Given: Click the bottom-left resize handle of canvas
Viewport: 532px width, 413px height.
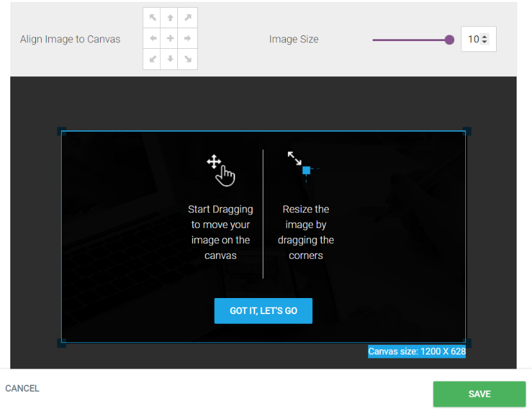Looking at the screenshot, I should [x=62, y=343].
